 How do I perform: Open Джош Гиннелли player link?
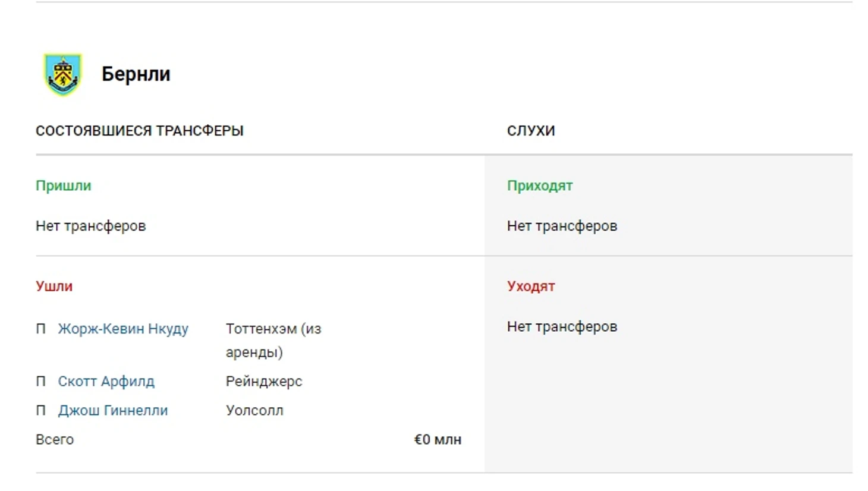coord(113,411)
